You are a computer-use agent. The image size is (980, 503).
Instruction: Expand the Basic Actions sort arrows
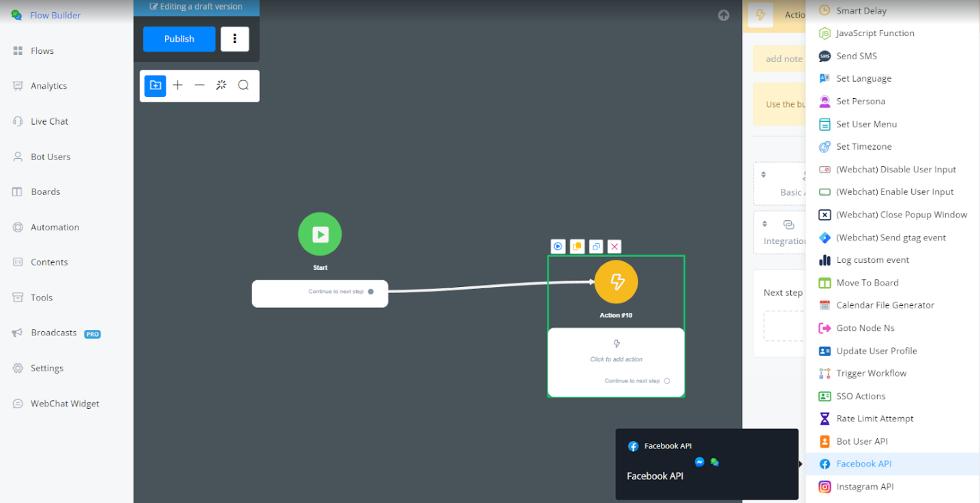[x=763, y=174]
